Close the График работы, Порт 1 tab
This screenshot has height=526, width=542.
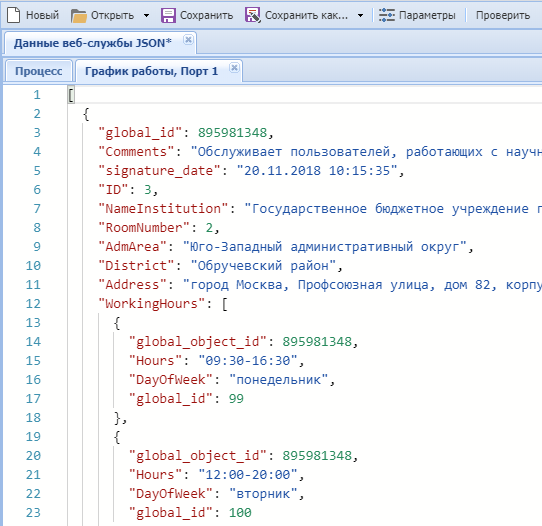[x=234, y=68]
